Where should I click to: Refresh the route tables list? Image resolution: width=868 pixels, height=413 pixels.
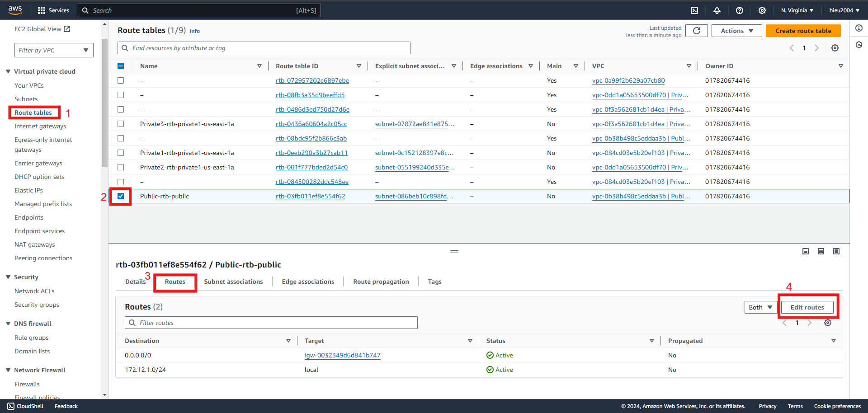[x=697, y=31]
